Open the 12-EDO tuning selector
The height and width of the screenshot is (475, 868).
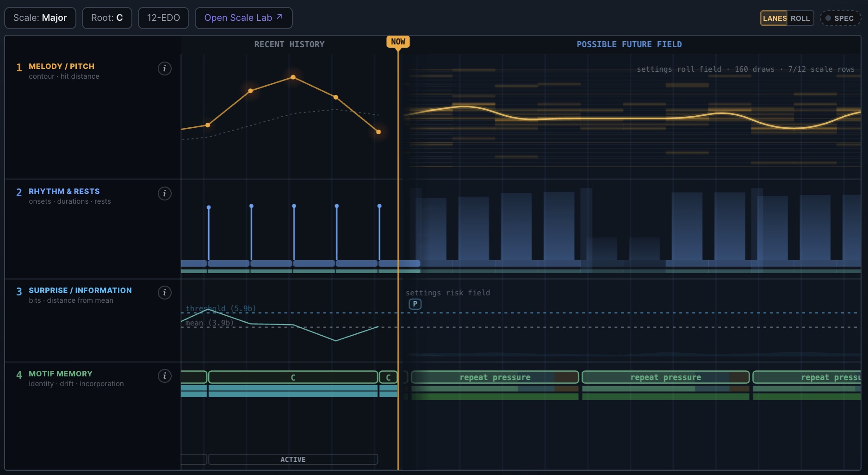coord(163,18)
